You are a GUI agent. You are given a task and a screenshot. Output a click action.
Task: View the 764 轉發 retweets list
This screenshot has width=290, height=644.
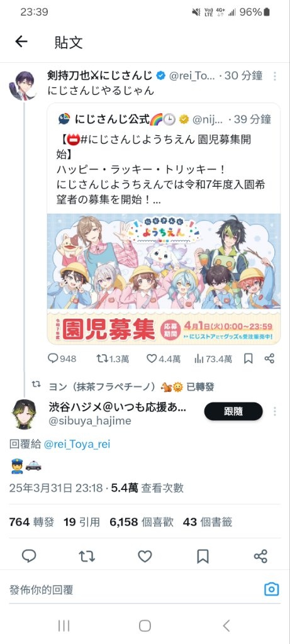coord(31,522)
